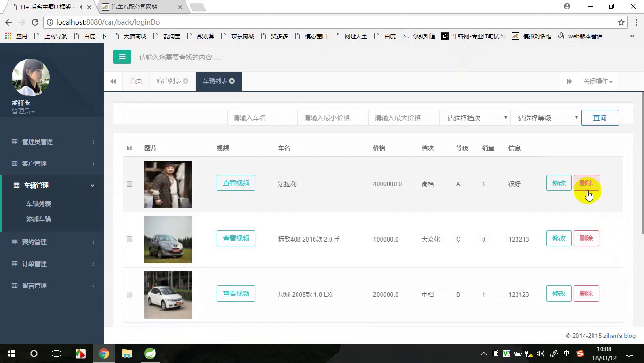Close the 客户列表 tab with its x icon

pos(186,81)
